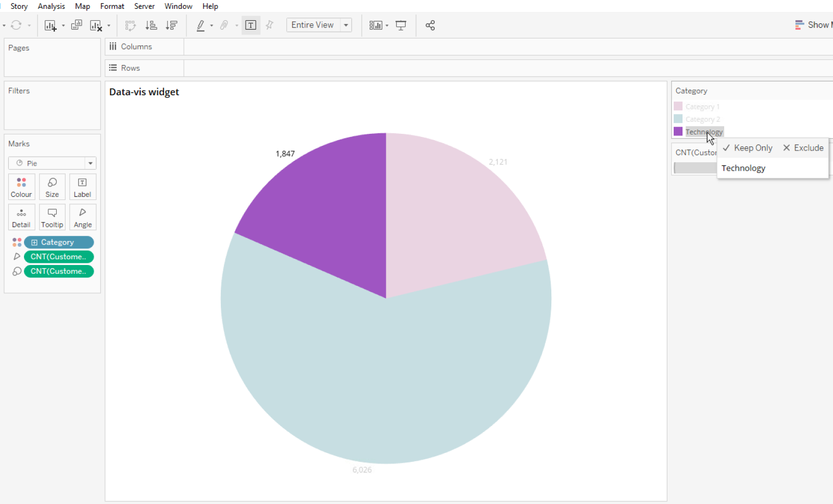Open the Analysis menu

[x=51, y=6]
